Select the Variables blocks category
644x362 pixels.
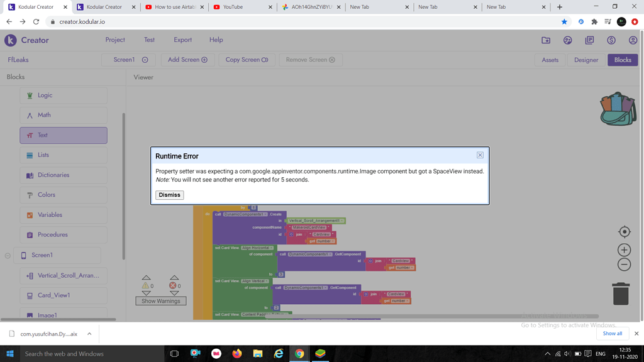click(64, 215)
